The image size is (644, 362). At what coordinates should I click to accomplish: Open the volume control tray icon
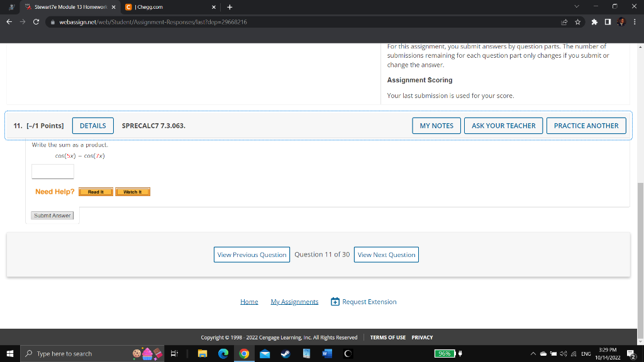(563, 353)
